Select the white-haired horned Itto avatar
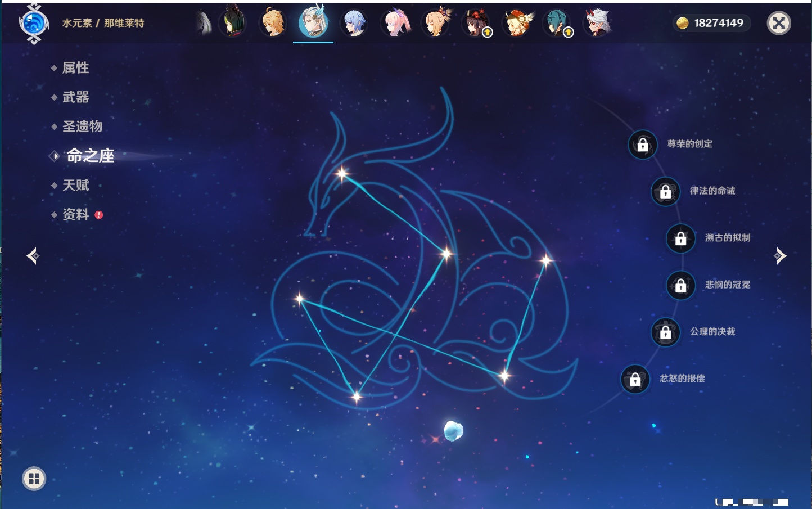Image resolution: width=812 pixels, height=509 pixels. (x=597, y=23)
